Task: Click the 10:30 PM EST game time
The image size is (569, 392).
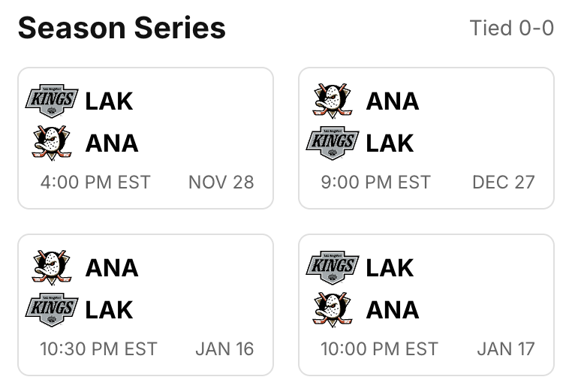Action: click(98, 349)
